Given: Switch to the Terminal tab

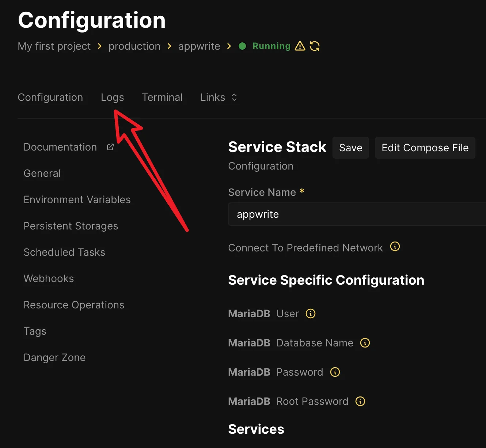Looking at the screenshot, I should (162, 98).
